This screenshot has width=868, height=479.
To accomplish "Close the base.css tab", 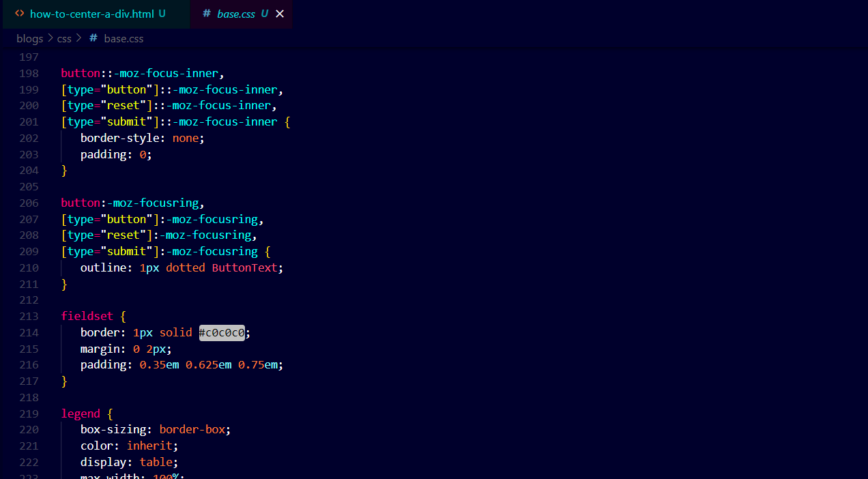I will pos(279,14).
